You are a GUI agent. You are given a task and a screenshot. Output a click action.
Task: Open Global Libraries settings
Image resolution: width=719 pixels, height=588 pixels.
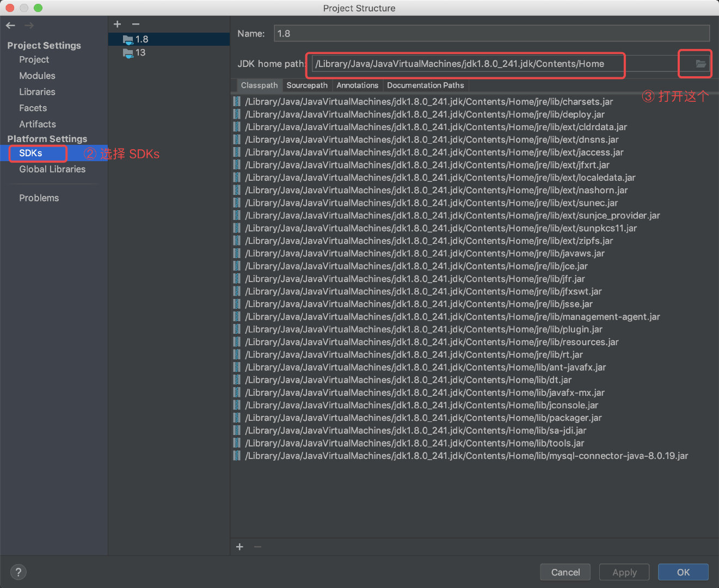pyautogui.click(x=52, y=169)
